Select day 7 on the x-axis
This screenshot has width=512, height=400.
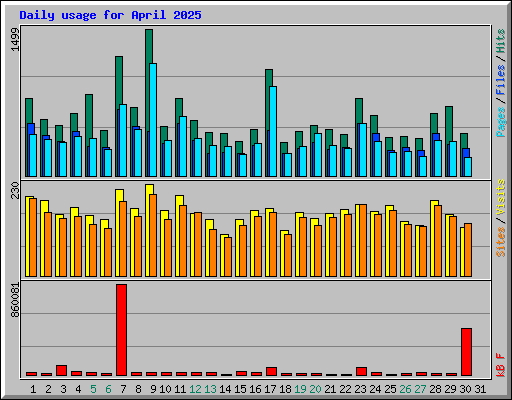[x=123, y=389]
